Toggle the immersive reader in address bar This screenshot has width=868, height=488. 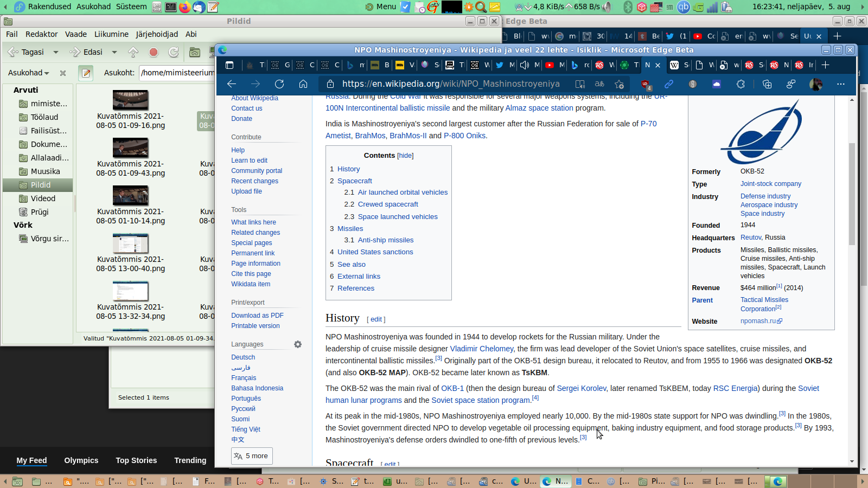tap(580, 84)
